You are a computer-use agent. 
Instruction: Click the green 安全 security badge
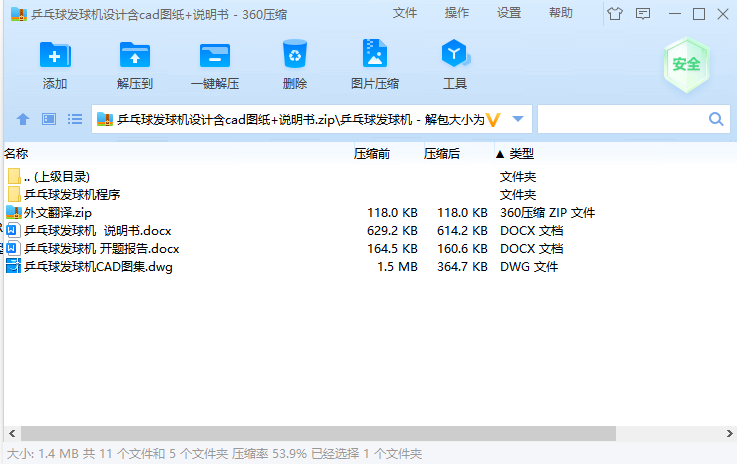point(686,64)
